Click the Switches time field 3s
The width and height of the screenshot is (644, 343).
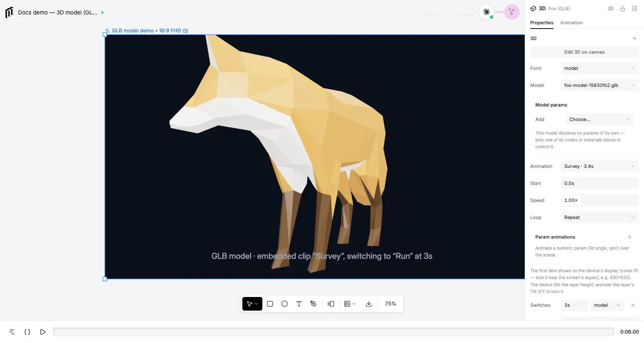575,305
